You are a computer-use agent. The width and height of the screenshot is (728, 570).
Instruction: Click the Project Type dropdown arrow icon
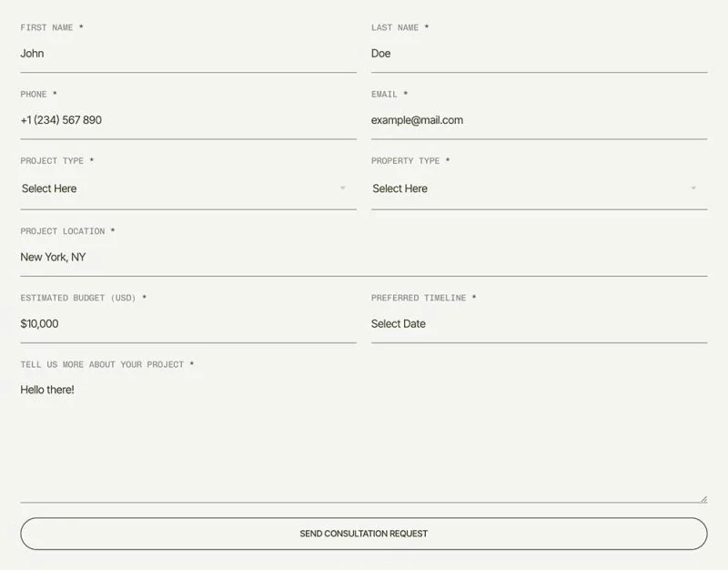point(343,188)
